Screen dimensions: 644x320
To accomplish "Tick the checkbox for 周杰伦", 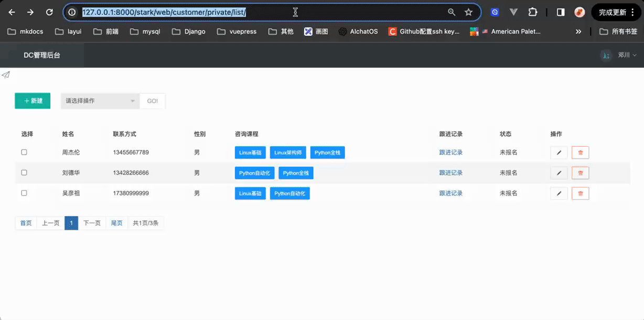I will pos(24,152).
